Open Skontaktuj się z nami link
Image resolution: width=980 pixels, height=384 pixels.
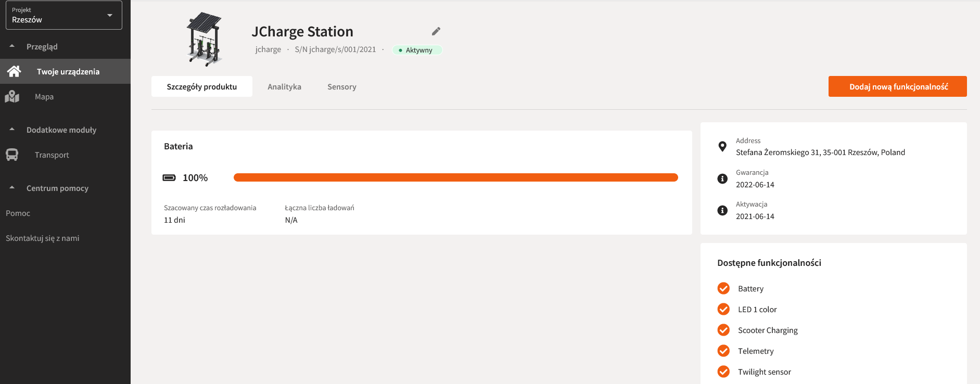tap(43, 238)
